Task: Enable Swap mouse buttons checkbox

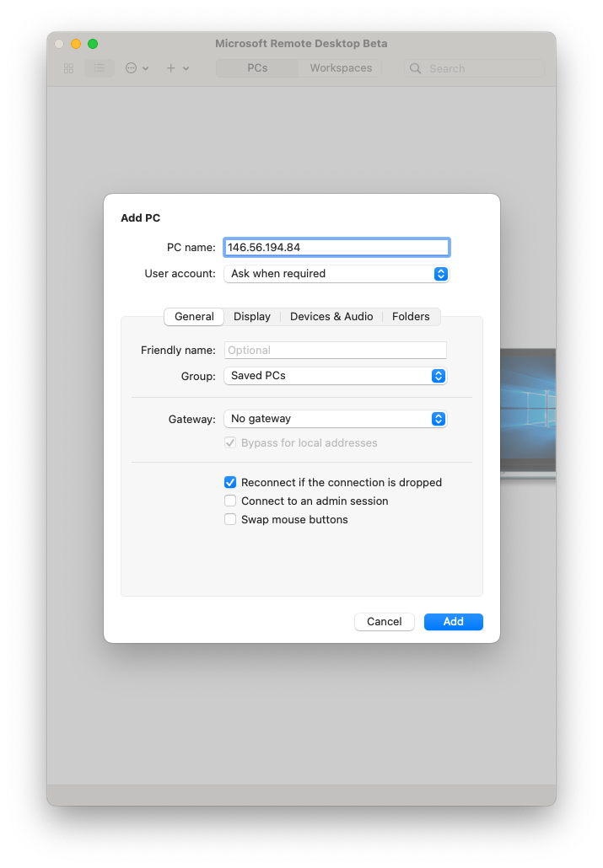Action: click(230, 519)
